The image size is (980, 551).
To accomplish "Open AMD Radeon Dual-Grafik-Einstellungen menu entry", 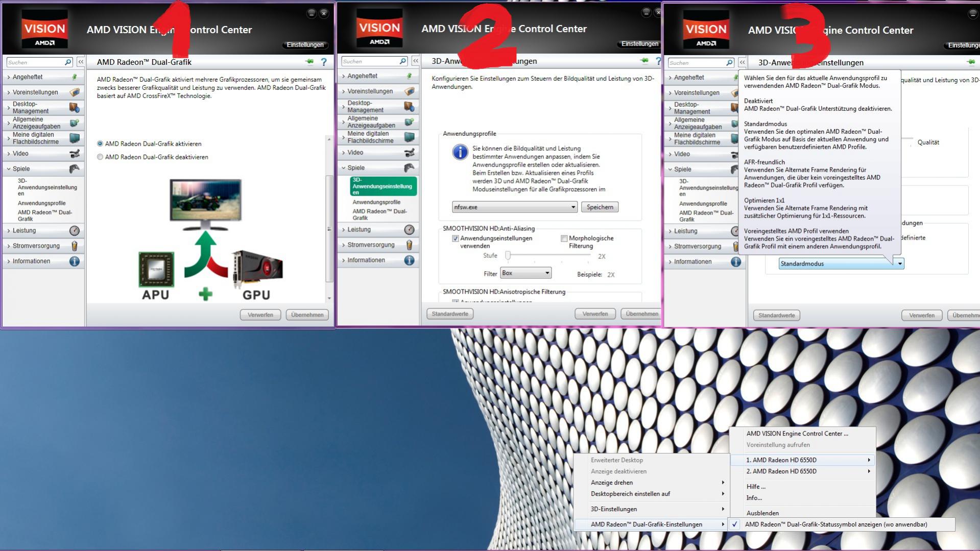I will [x=652, y=524].
